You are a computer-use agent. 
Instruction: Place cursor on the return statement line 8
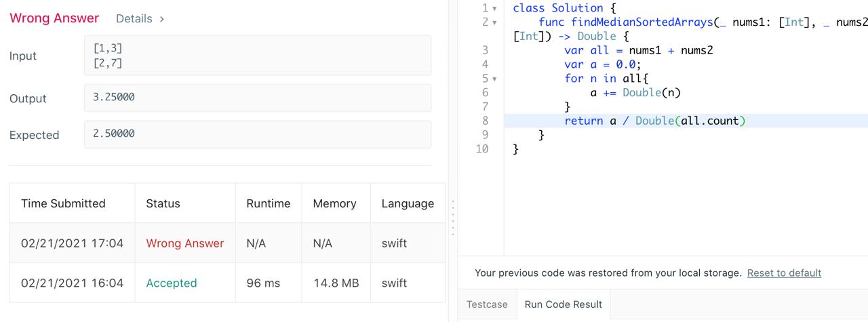[654, 121]
